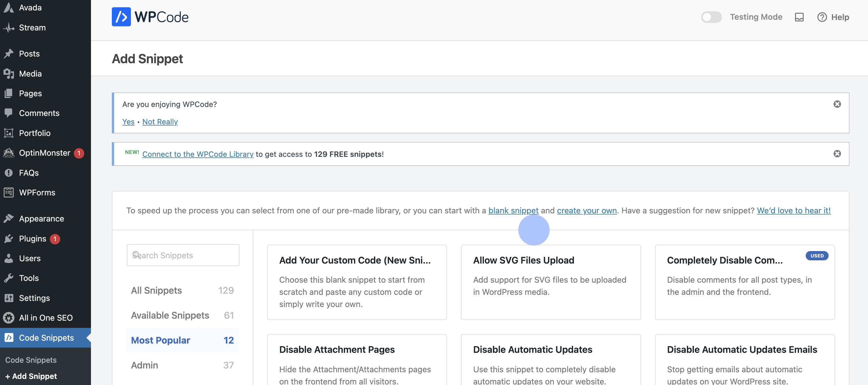Click the Media library icon
Screen dimensions: 868x385
[x=9, y=74]
